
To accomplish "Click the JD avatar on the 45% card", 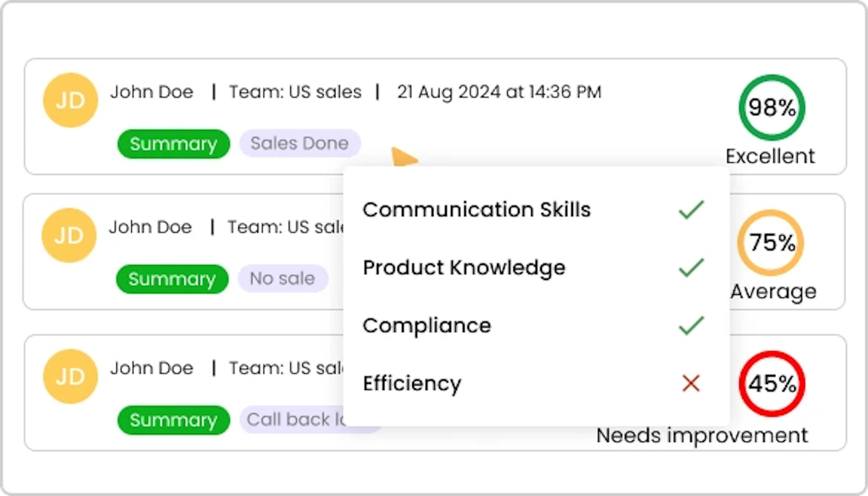I will 71,377.
